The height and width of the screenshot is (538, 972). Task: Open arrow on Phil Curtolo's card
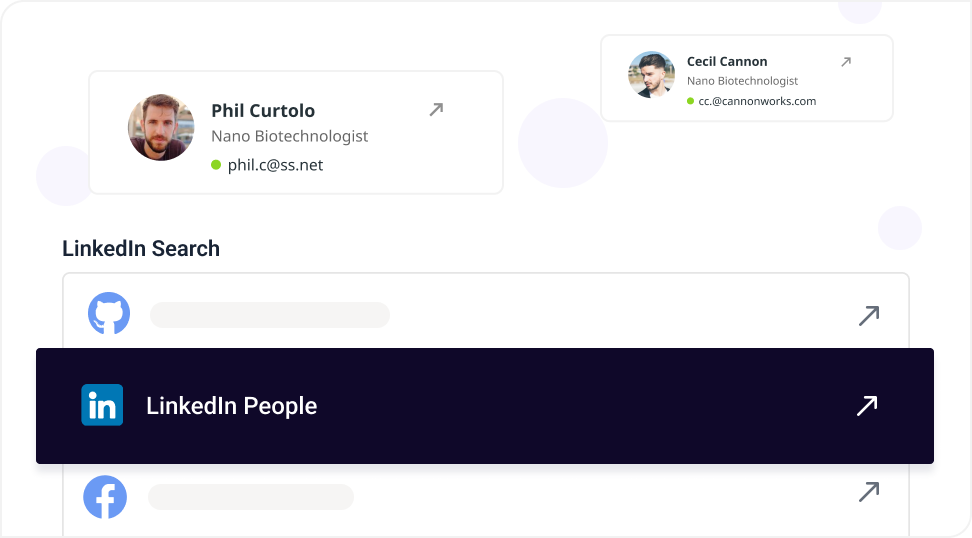pyautogui.click(x=436, y=109)
